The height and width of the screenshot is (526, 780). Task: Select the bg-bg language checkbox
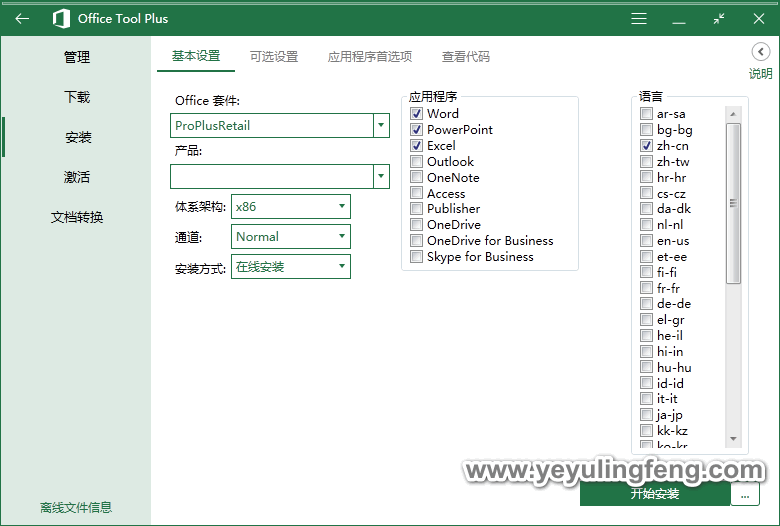click(x=646, y=130)
